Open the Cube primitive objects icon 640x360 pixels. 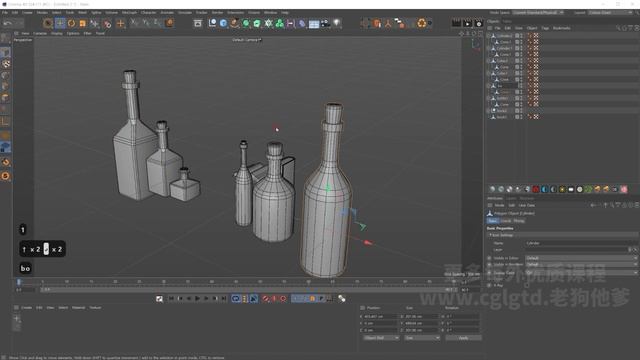[x=223, y=23]
